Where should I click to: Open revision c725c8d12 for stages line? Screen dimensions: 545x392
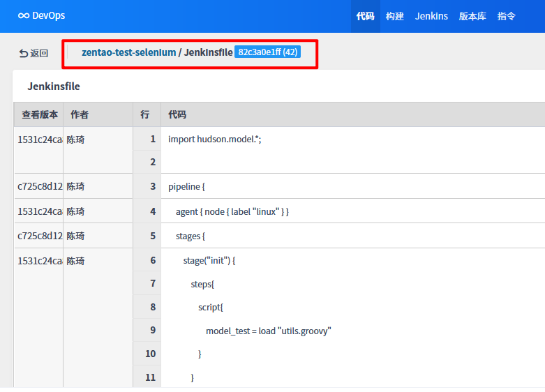(40, 236)
